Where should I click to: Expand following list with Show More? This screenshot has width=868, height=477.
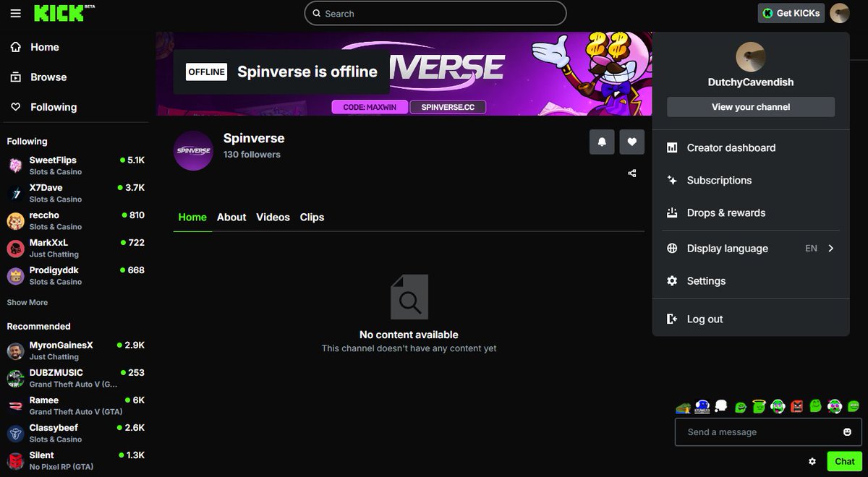click(x=27, y=302)
